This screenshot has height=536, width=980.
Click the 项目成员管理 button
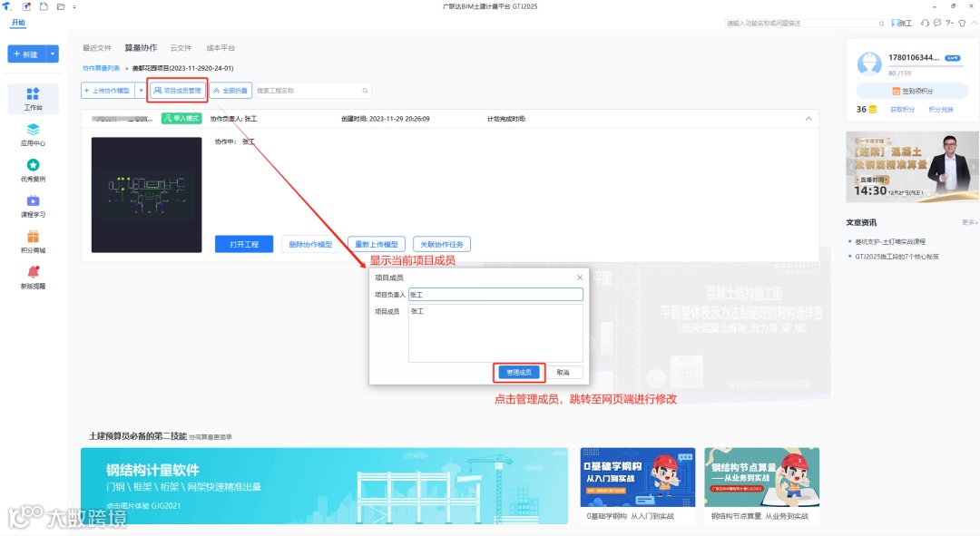(x=178, y=91)
